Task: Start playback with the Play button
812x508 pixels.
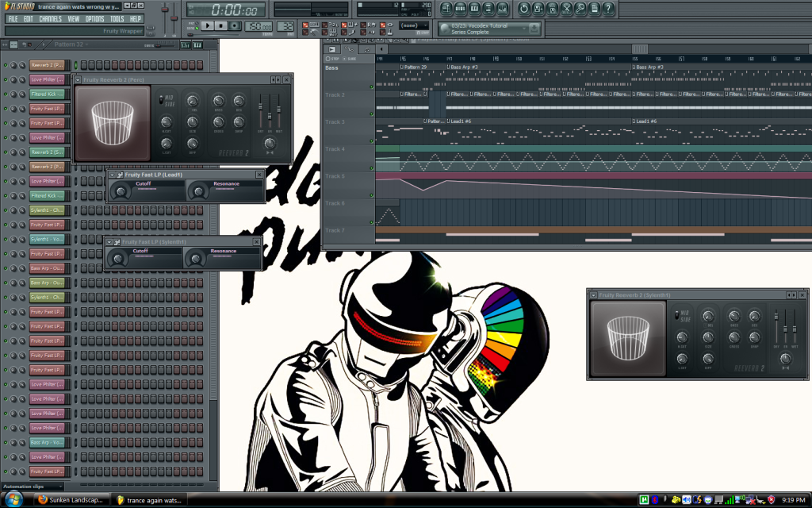Action: point(207,25)
